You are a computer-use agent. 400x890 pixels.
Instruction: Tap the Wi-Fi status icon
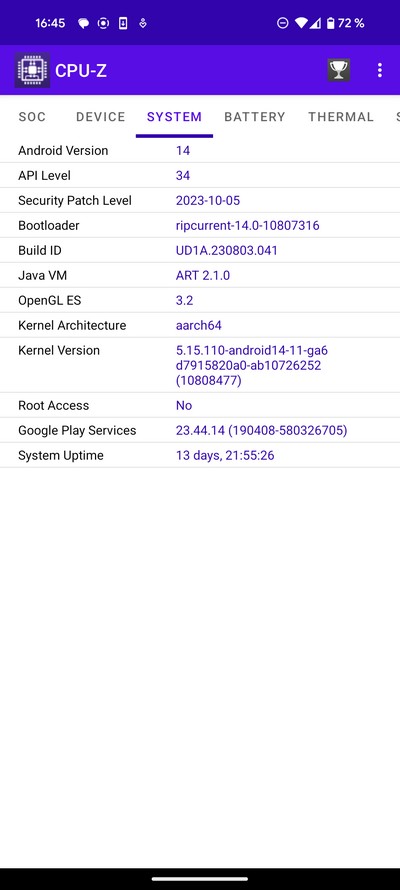click(x=301, y=23)
